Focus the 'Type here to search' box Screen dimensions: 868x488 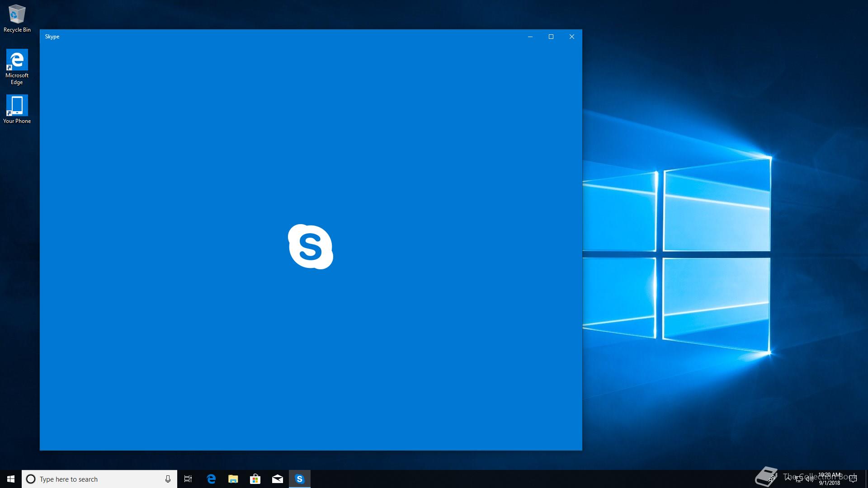click(99, 479)
